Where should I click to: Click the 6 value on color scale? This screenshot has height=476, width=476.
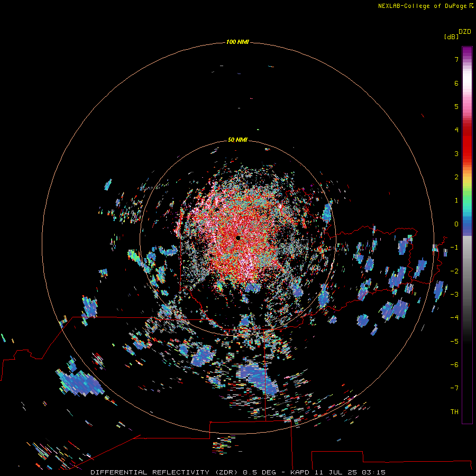pos(456,83)
